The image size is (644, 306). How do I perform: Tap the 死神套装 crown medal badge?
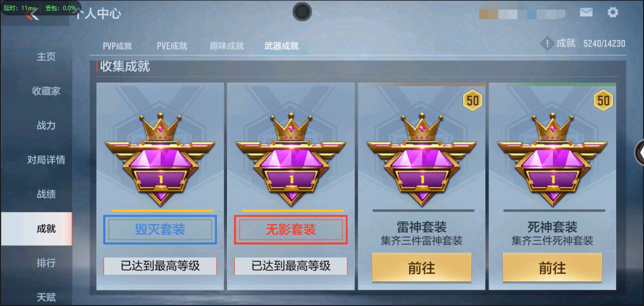tap(552, 159)
